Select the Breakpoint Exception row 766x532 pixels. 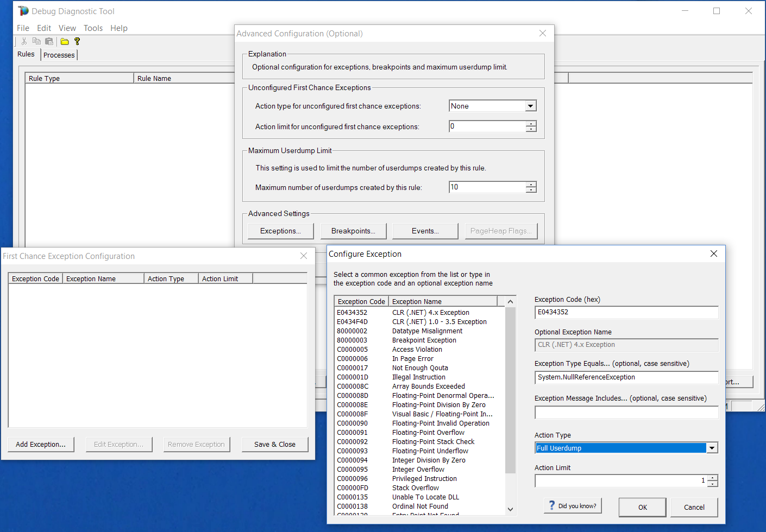click(419, 340)
